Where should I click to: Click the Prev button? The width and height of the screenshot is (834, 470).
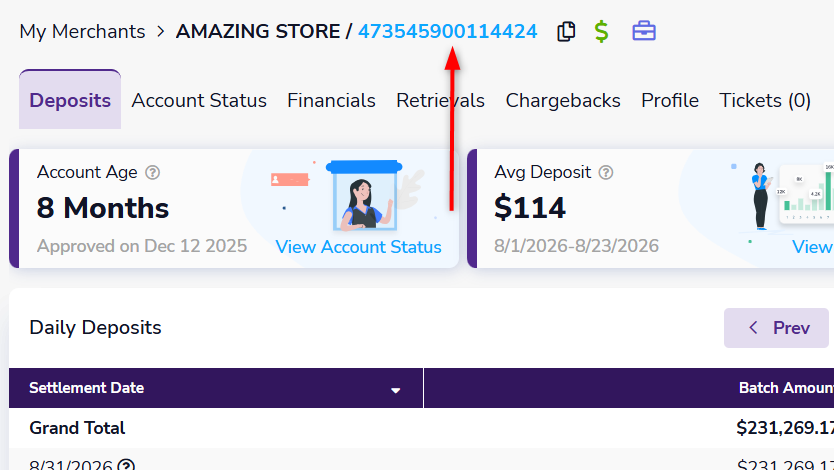coord(776,328)
